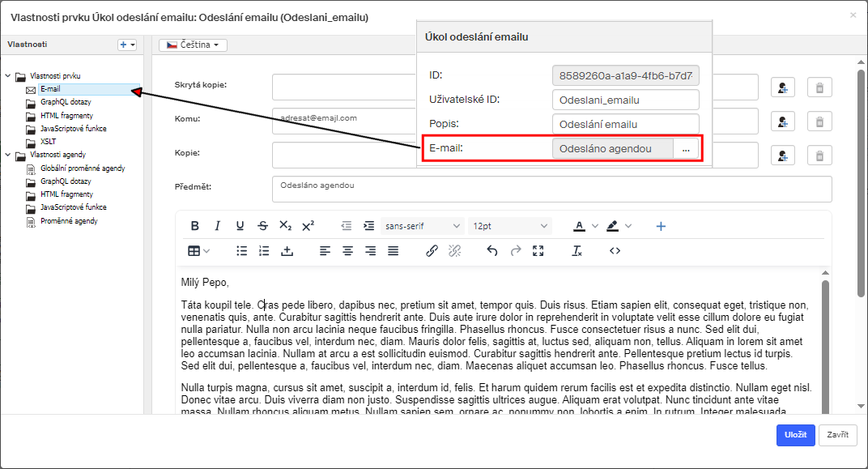Select GraphQL dotazy under Vlastnosti agendy
The width and height of the screenshot is (868, 469).
coord(66,181)
